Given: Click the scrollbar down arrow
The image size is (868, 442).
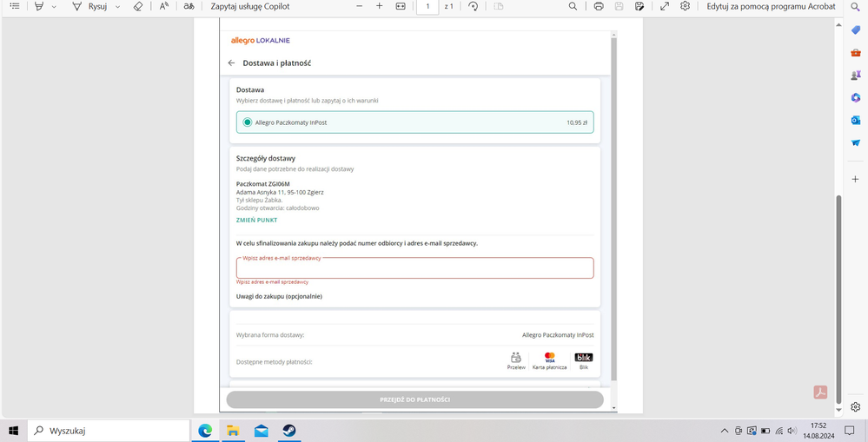Looking at the screenshot, I should click(838, 409).
